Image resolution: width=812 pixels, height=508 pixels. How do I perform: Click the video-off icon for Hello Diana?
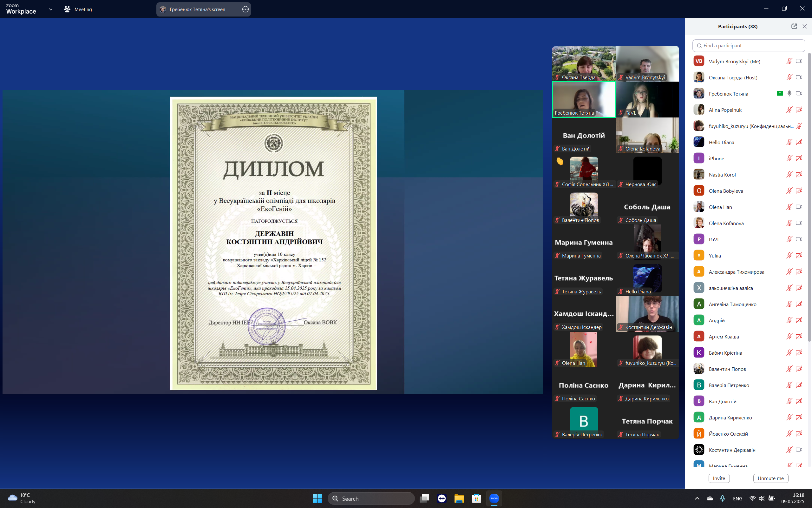tap(799, 142)
